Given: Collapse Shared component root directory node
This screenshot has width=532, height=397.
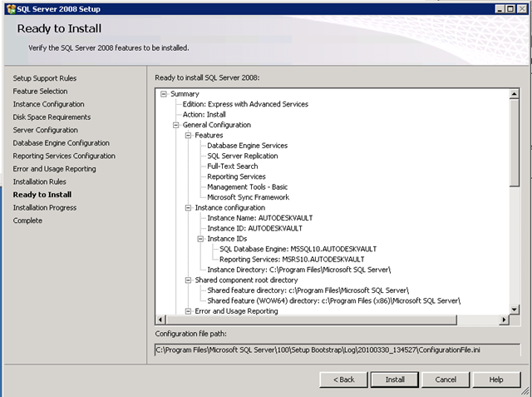Looking at the screenshot, I should click(x=189, y=280).
